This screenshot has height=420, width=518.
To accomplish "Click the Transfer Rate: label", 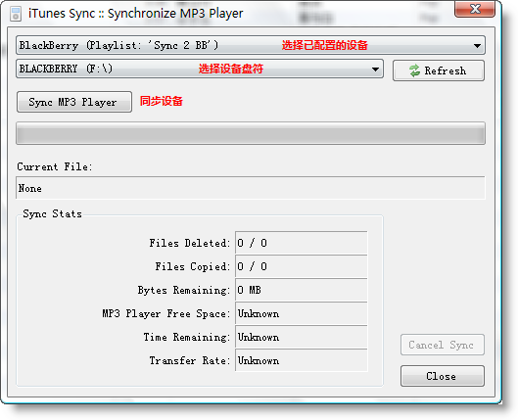I will [189, 360].
